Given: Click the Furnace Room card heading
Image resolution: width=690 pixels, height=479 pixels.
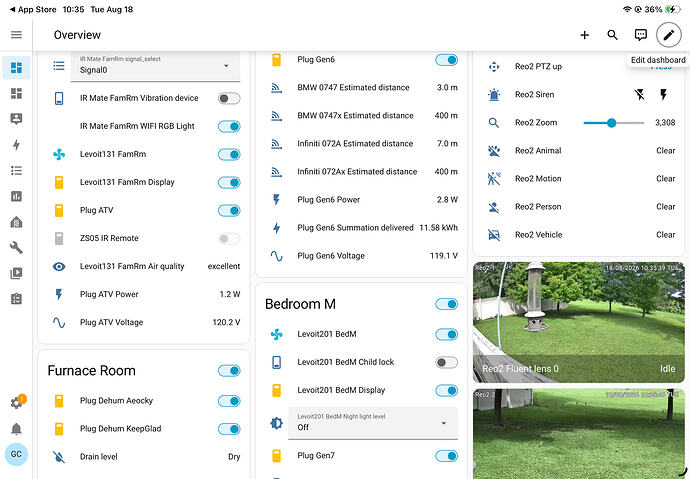Looking at the screenshot, I should [92, 371].
